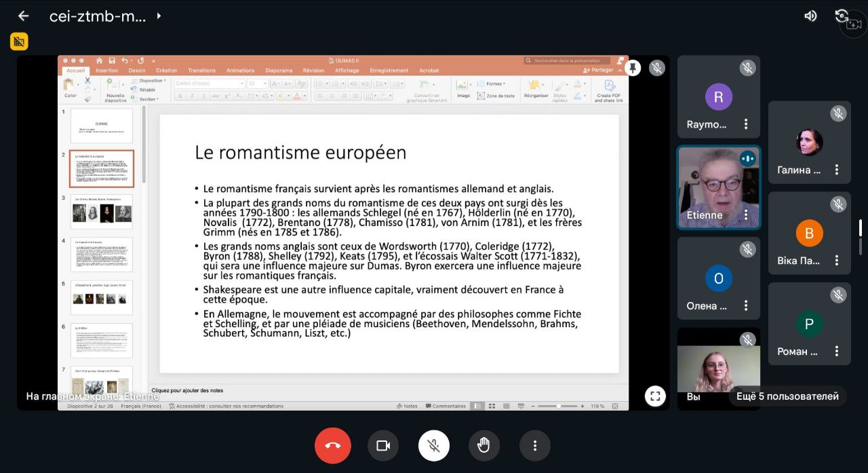Click the Transitions tab in the shared PowerPoint
Image resolution: width=868 pixels, height=473 pixels.
(201, 71)
